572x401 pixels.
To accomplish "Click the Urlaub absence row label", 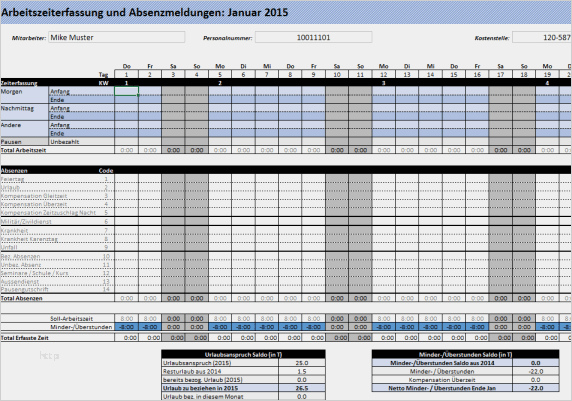I will click(10, 188).
